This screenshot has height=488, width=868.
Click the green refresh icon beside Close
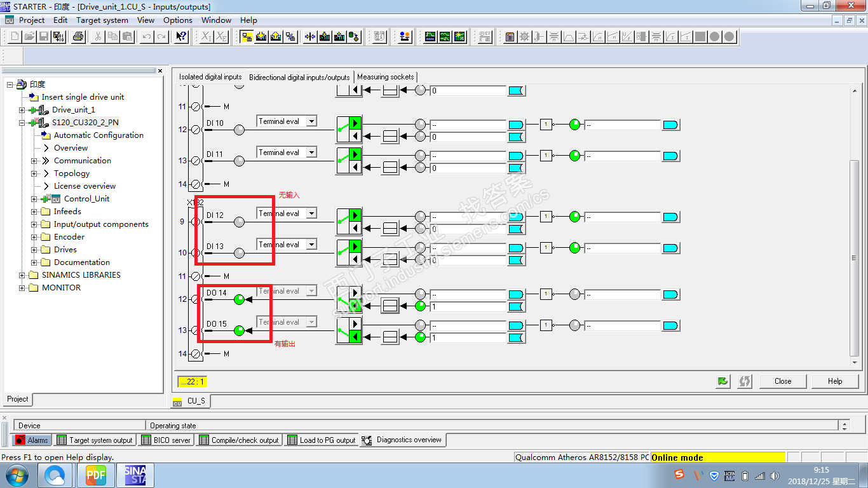tap(722, 381)
